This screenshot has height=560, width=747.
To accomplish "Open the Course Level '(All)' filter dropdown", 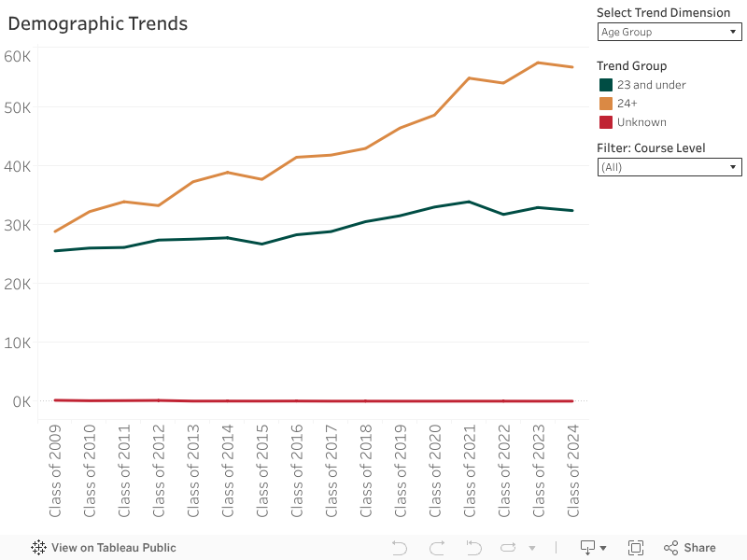I will (x=669, y=167).
